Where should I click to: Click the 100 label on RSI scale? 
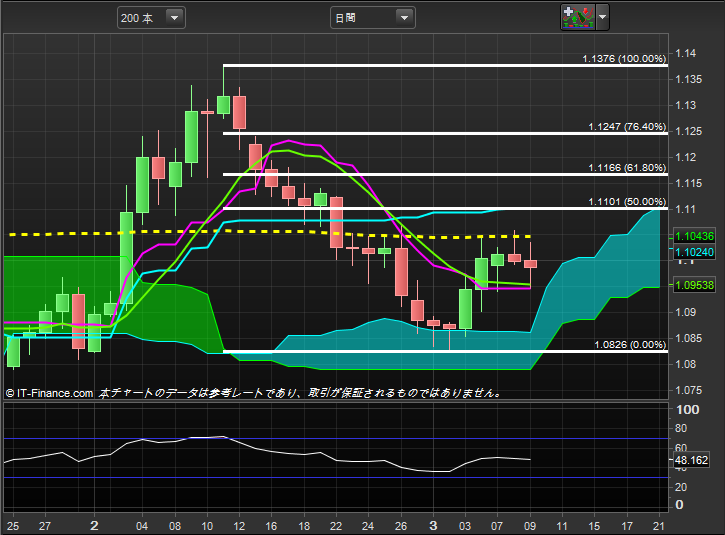[x=688, y=410]
